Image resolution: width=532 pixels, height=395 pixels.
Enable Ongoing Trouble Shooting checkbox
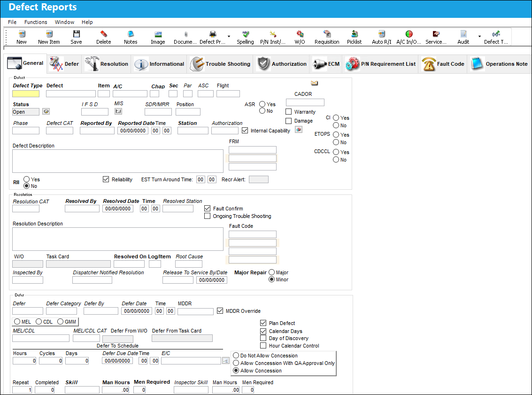click(x=207, y=216)
